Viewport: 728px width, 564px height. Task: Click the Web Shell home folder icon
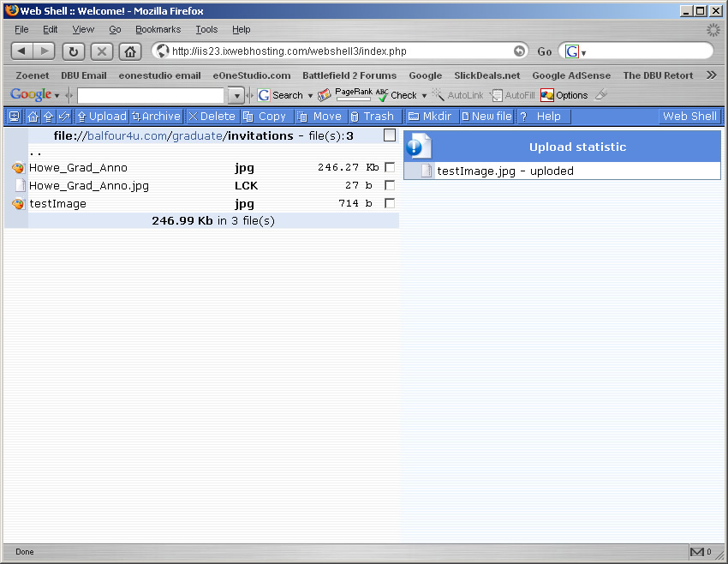tap(33, 117)
